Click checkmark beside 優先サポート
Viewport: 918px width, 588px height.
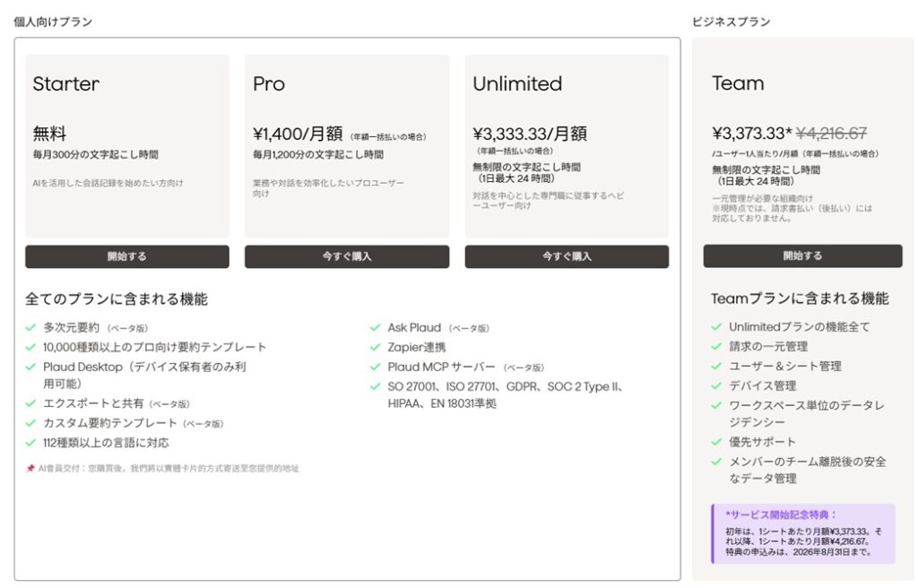click(x=716, y=442)
